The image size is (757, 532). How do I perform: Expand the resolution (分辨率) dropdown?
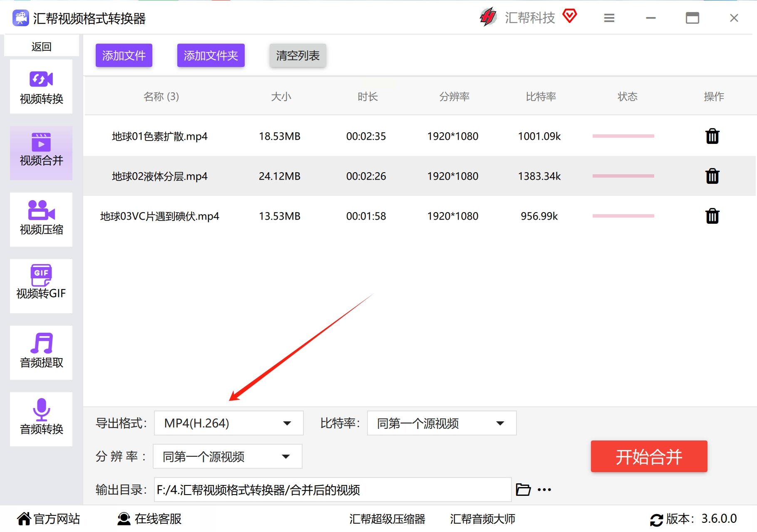[227, 456]
